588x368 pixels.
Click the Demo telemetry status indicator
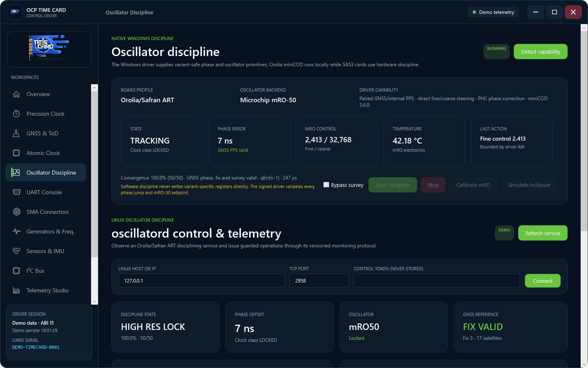click(x=493, y=12)
